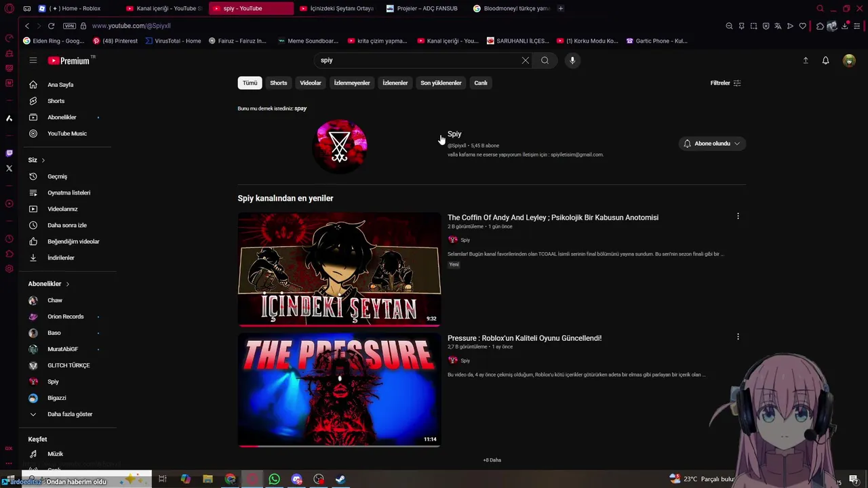Select the Shorts filter chip
Screen dimensions: 868x488
pyautogui.click(x=279, y=83)
